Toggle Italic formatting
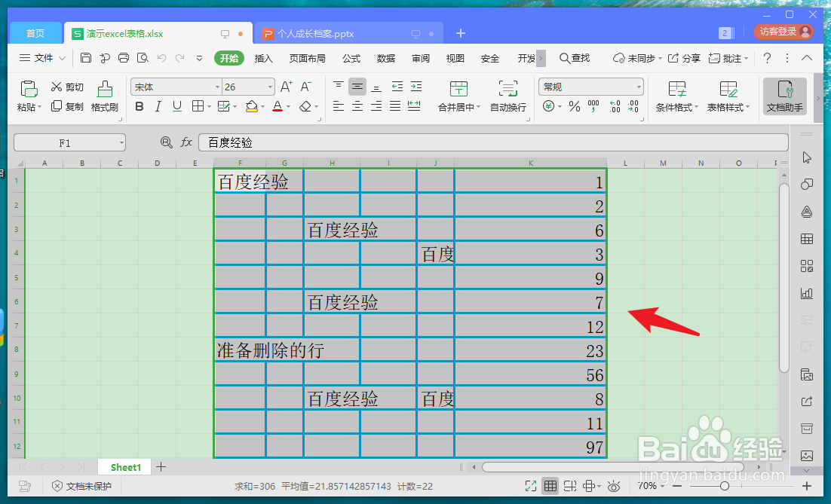Viewport: 831px width, 504px height. (158, 106)
